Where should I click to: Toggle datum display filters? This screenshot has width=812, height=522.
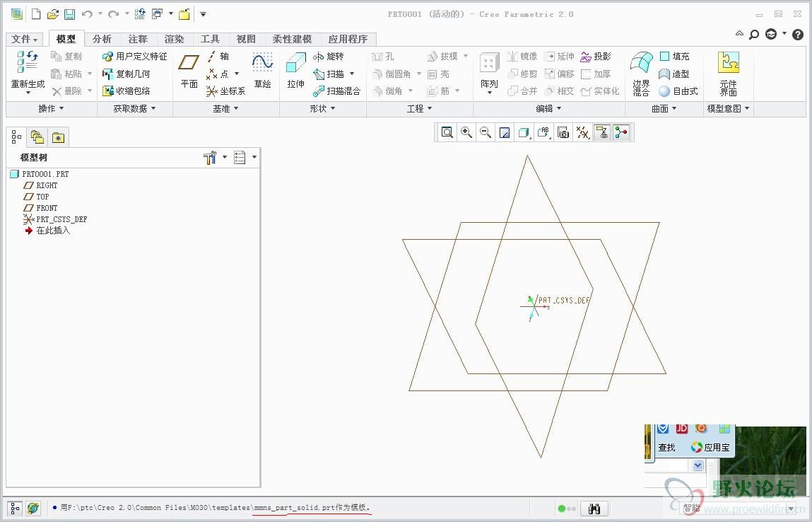(x=583, y=133)
